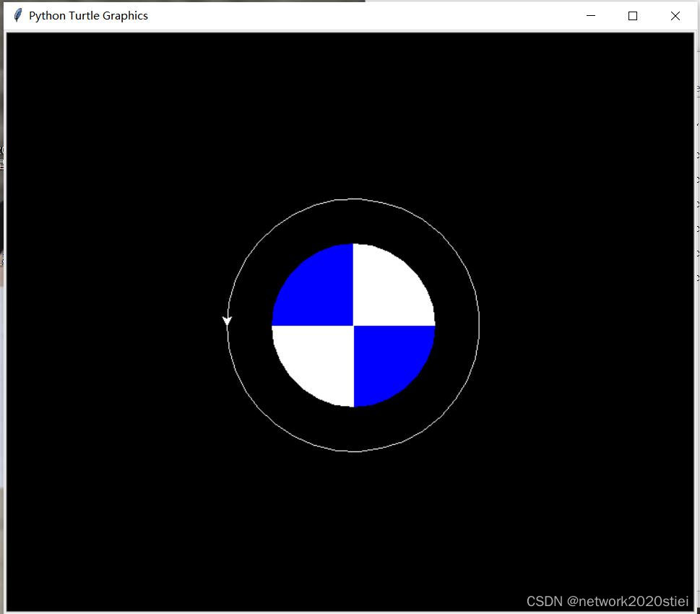The height and width of the screenshot is (614, 700).
Task: Maximize the Python Turtle Graphics window
Action: (x=633, y=16)
